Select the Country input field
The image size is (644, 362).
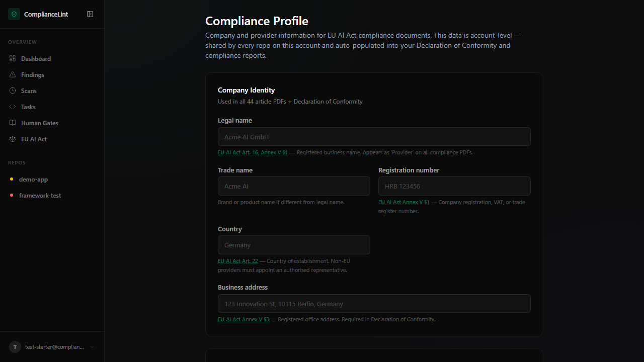[x=294, y=245]
